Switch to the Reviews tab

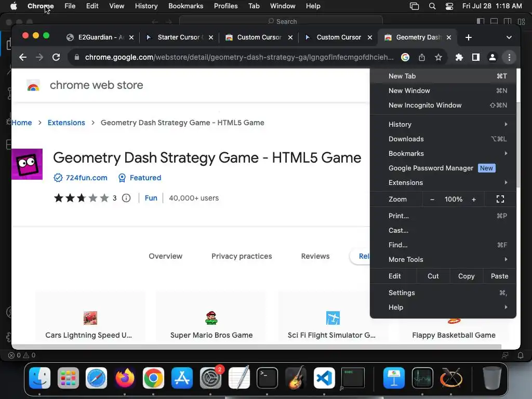pos(315,257)
